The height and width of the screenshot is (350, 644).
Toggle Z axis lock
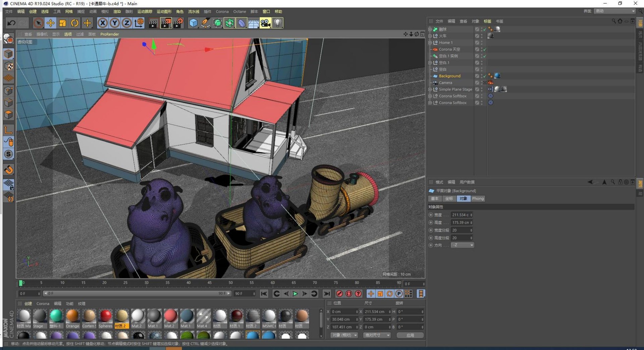[126, 23]
